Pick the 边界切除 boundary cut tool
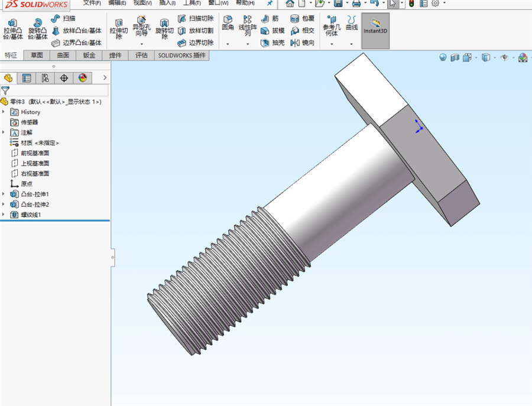 (196, 43)
